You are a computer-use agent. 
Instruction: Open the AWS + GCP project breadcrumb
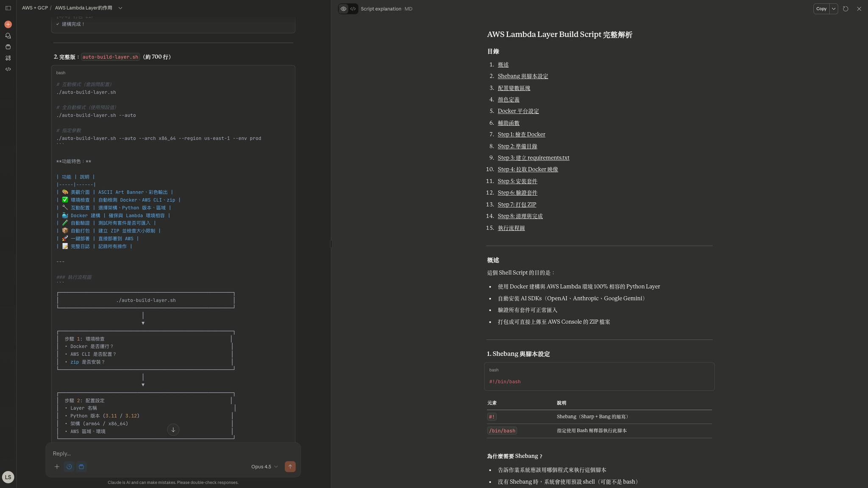point(35,8)
